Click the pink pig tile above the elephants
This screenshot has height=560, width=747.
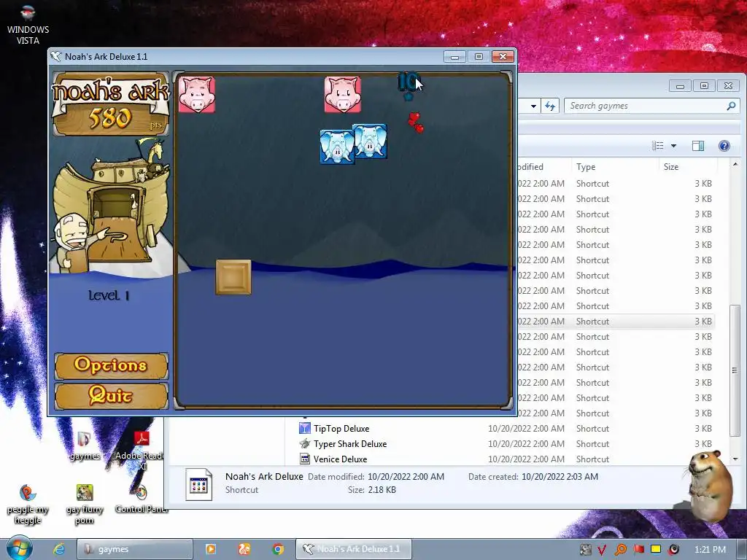point(343,95)
